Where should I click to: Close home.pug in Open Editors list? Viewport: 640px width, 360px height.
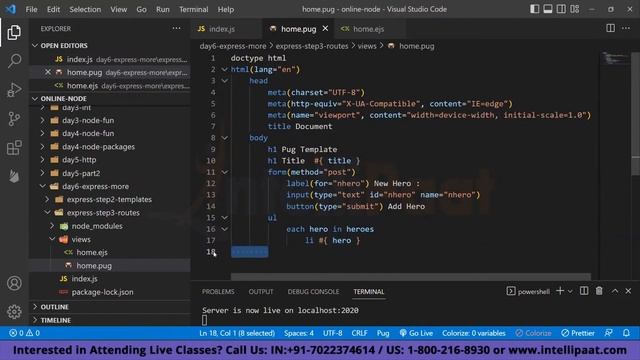(48, 72)
